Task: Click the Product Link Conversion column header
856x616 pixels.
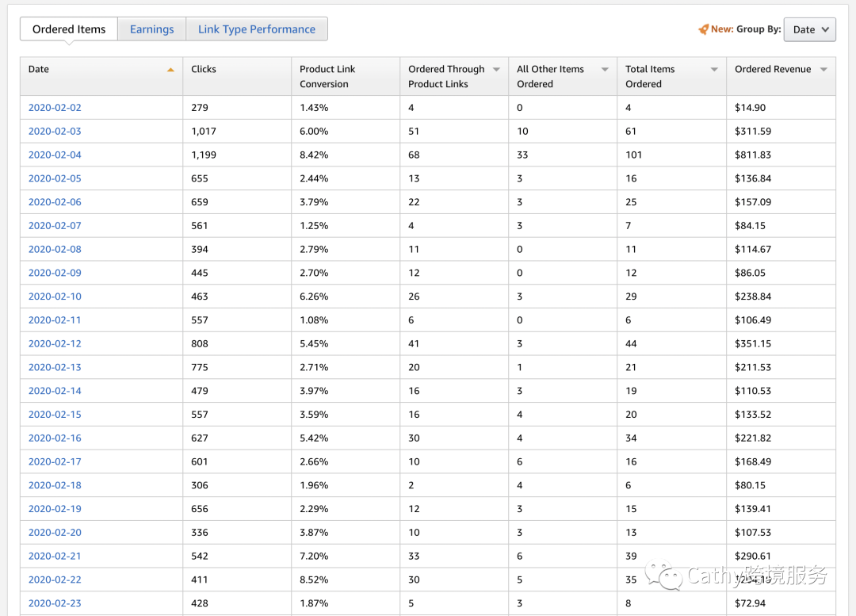Action: point(327,76)
